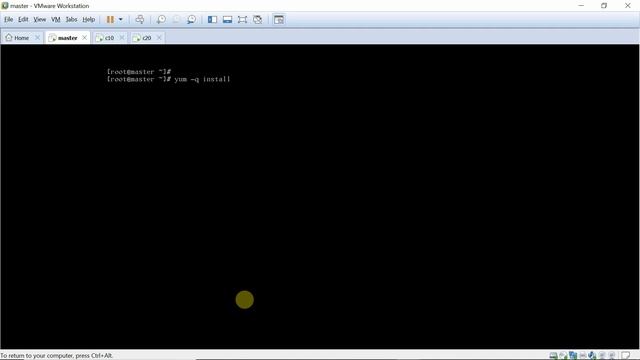This screenshot has height=360, width=640.
Task: Take a snapshot of this virtual machine
Action: [x=161, y=20]
